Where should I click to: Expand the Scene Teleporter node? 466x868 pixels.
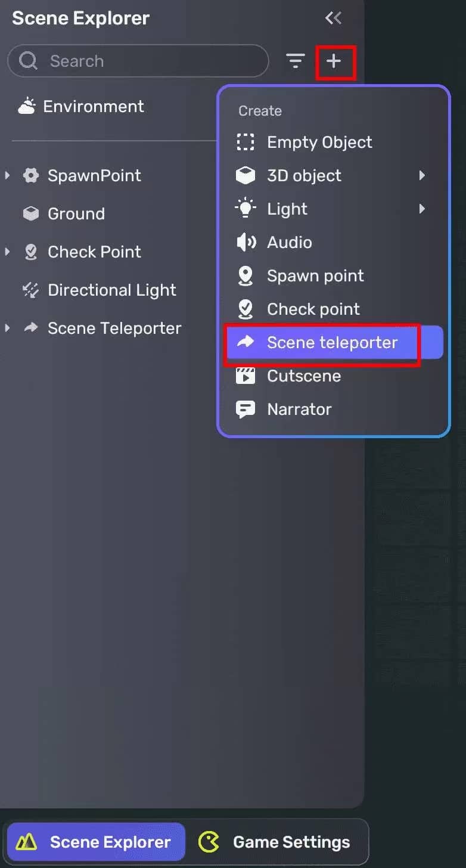coord(8,328)
